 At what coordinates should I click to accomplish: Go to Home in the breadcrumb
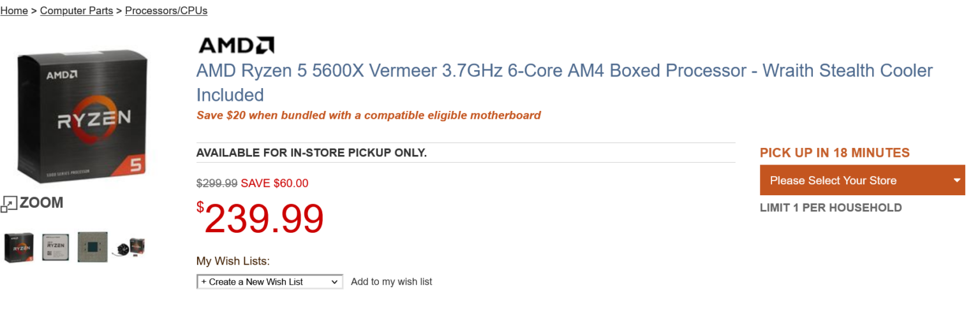click(x=14, y=11)
